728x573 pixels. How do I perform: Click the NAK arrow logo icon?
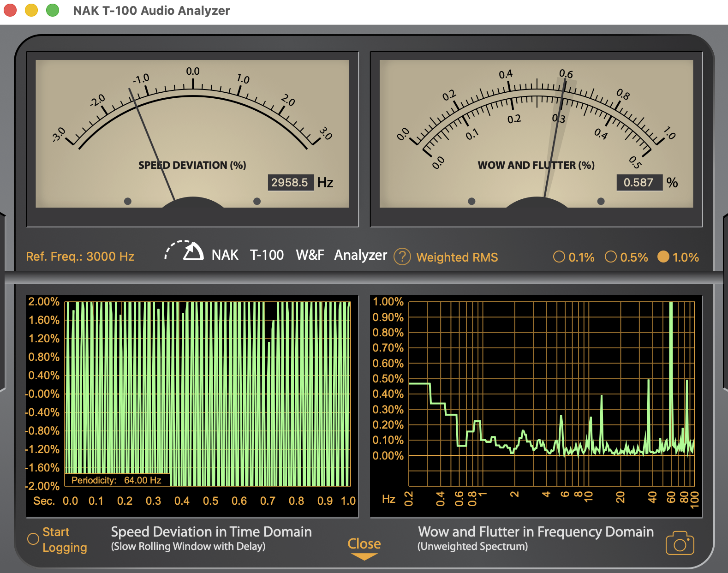point(185,251)
